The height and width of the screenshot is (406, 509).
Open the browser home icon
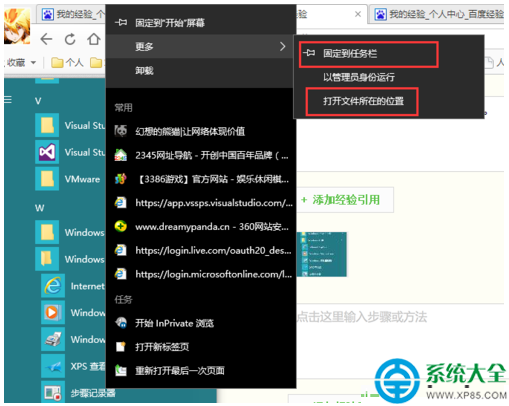pos(94,39)
